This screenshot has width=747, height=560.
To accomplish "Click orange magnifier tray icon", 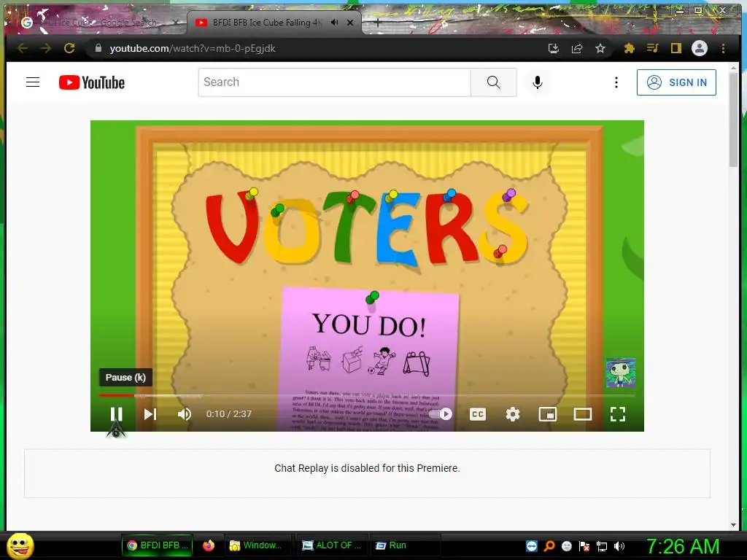I will [x=549, y=546].
